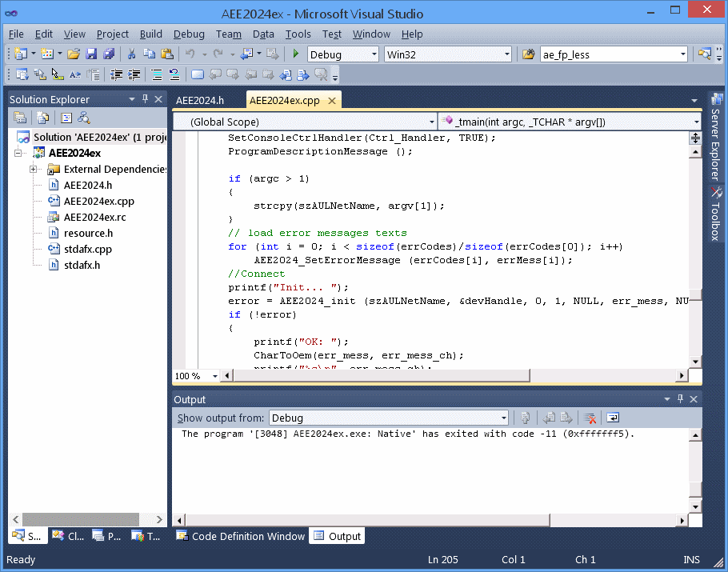Click the editor split-view handle above the scrollbar
This screenshot has width=728, height=572.
(x=695, y=138)
